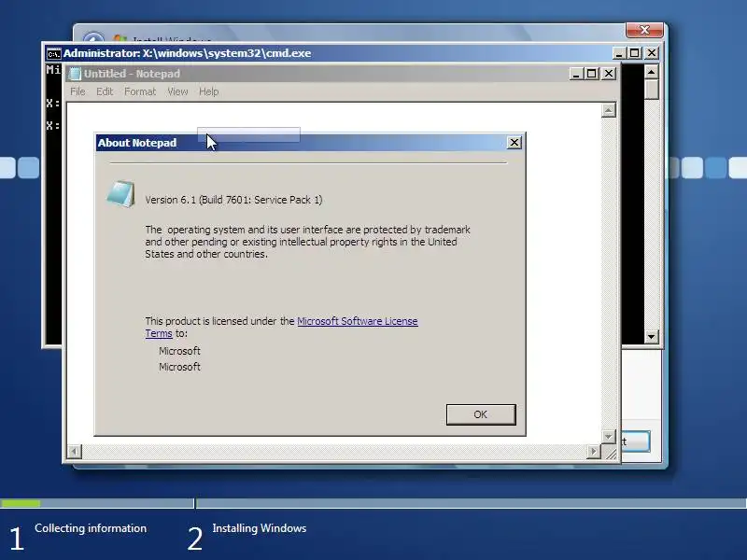Screen dimensions: 747x560
Task: Click the Notepad icon in About dialog
Action: [120, 194]
